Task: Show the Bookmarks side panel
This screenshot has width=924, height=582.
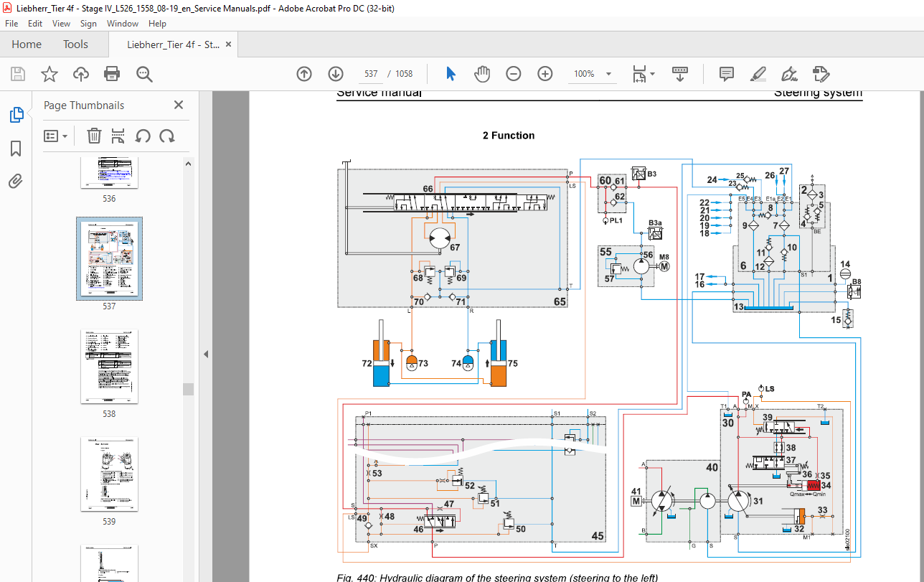Action: coord(16,149)
